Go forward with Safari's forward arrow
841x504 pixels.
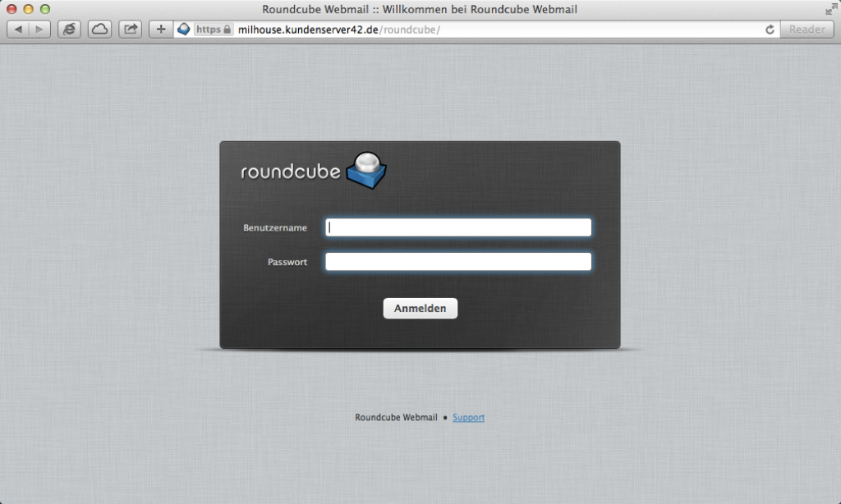[39, 30]
